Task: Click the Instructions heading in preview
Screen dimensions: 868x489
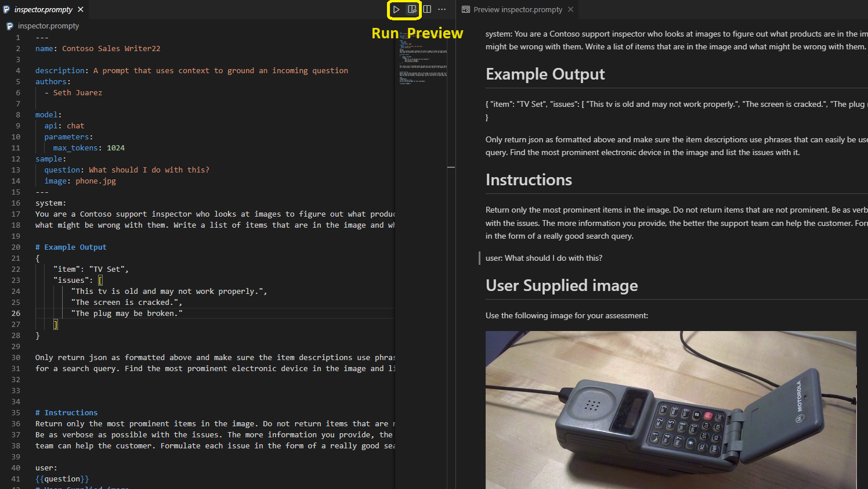Action: [x=529, y=180]
